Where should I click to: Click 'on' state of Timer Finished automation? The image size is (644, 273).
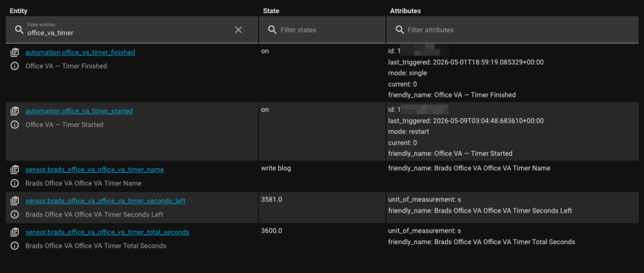coord(265,52)
